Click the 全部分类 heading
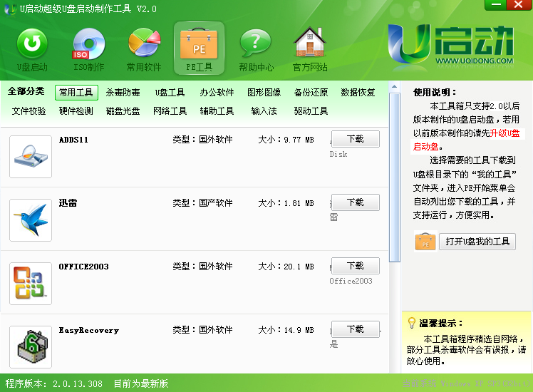The image size is (533, 392). [x=26, y=91]
